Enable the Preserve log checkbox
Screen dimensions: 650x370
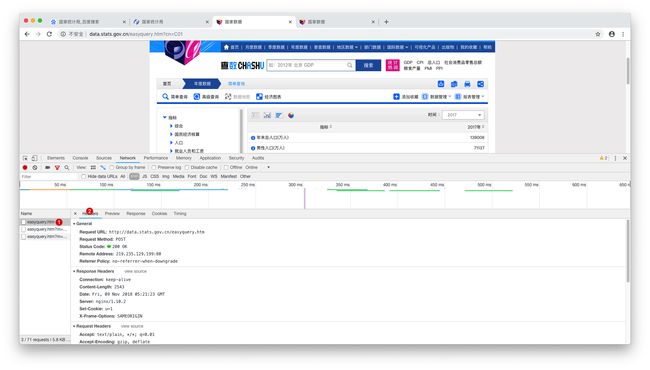(154, 167)
